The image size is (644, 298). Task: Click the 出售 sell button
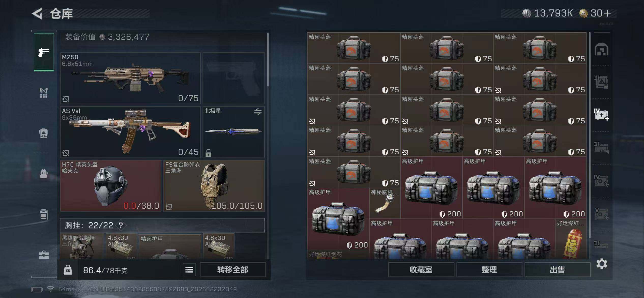557,270
